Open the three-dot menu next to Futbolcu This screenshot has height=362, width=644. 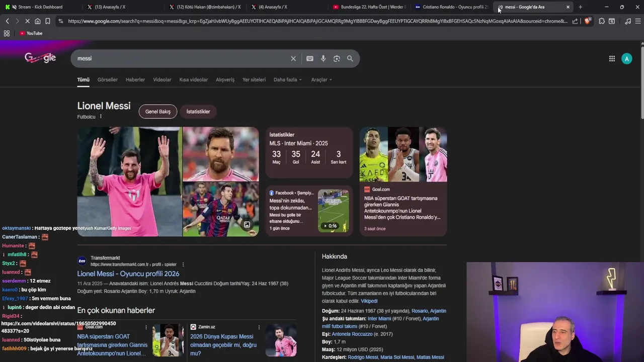pyautogui.click(x=101, y=117)
